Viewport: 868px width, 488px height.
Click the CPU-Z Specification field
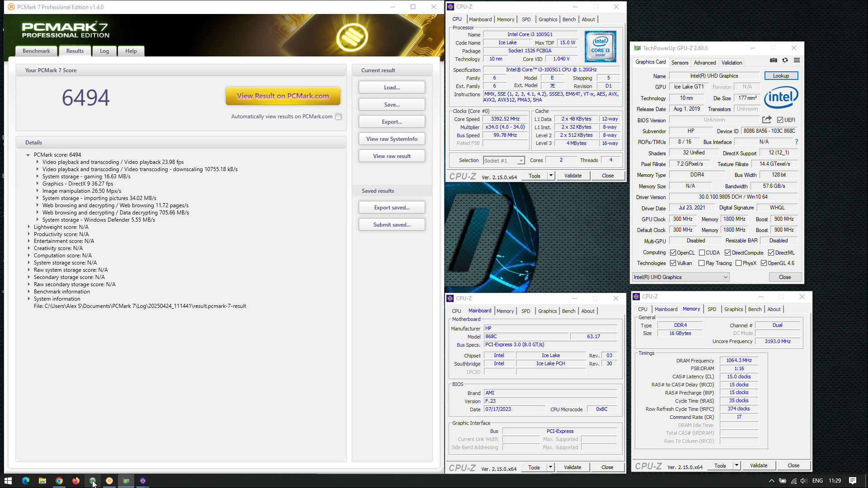(x=551, y=70)
